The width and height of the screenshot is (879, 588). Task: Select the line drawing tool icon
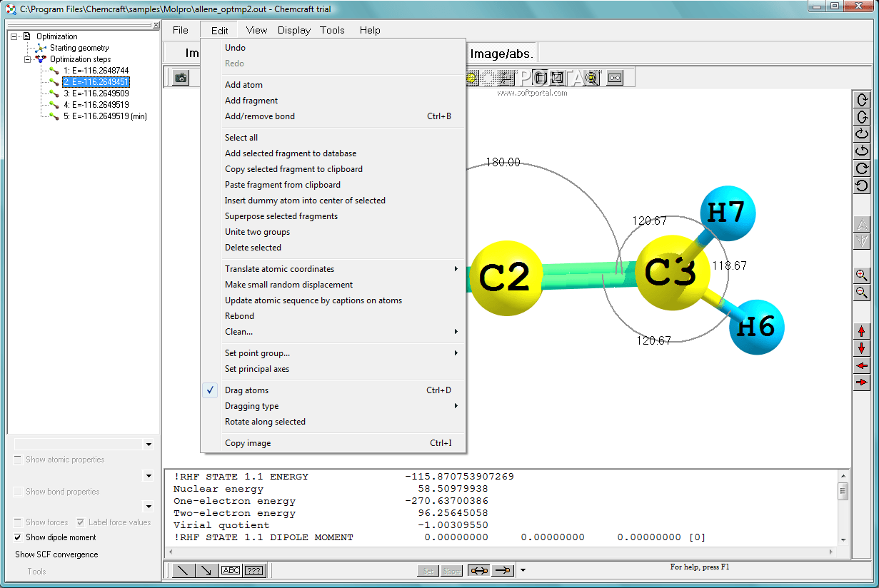coord(184,570)
